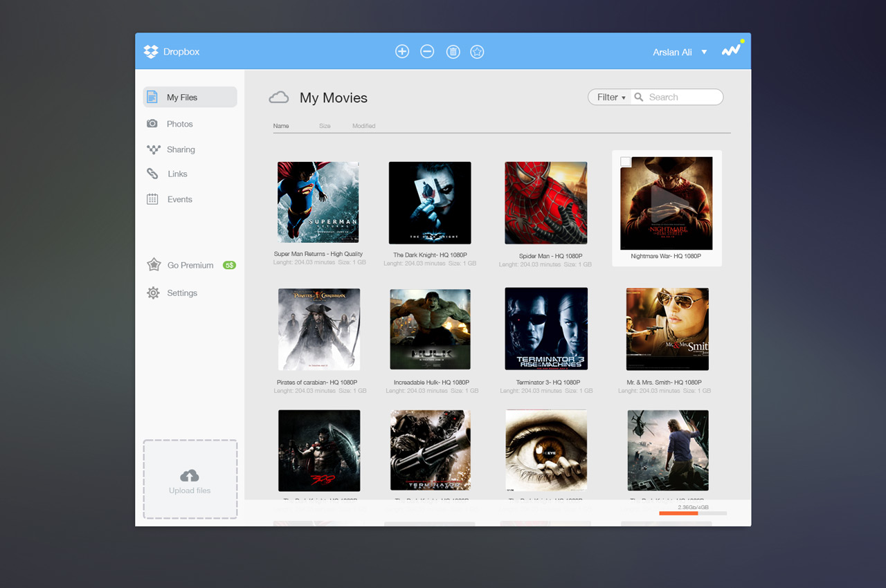The height and width of the screenshot is (588, 886).
Task: Go to Events in the sidebar
Action: pos(179,199)
